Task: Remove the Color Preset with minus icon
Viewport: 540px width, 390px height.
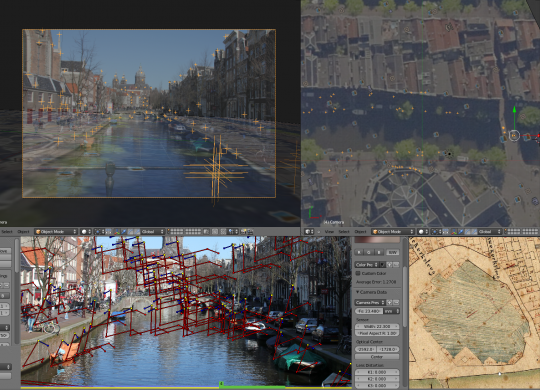Action: click(396, 265)
